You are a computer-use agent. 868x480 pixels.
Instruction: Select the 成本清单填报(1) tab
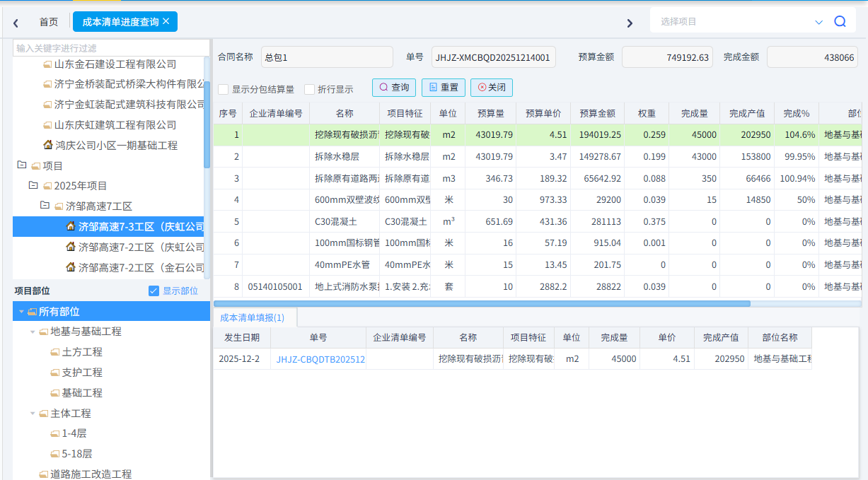click(252, 317)
